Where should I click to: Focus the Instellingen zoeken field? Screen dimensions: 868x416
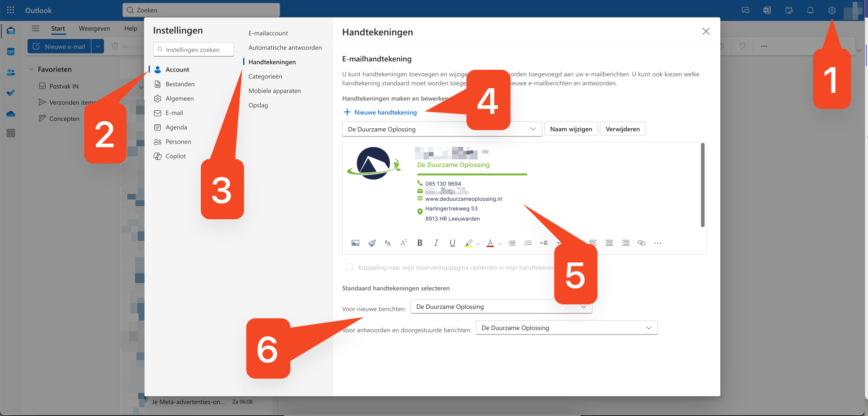pos(194,50)
